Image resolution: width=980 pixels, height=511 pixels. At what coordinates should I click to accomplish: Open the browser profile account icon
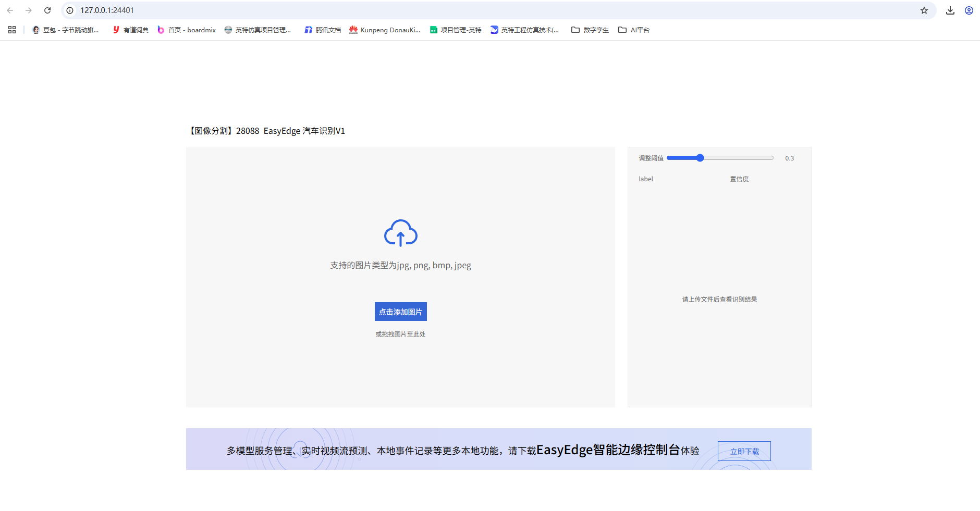[969, 10]
